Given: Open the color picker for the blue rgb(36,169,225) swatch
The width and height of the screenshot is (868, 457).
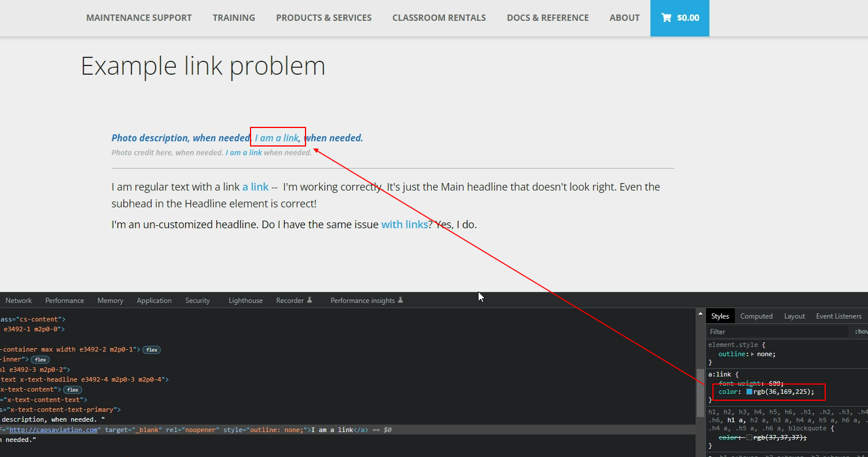Looking at the screenshot, I should click(x=749, y=392).
